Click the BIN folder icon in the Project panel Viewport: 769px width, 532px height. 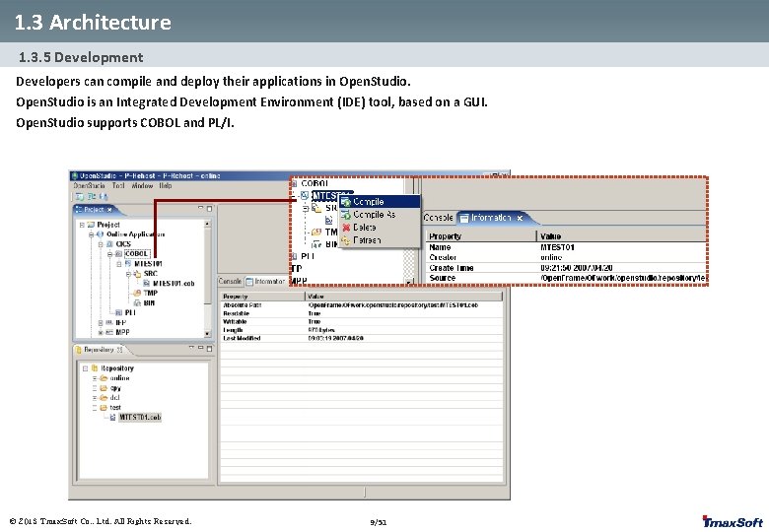click(137, 302)
